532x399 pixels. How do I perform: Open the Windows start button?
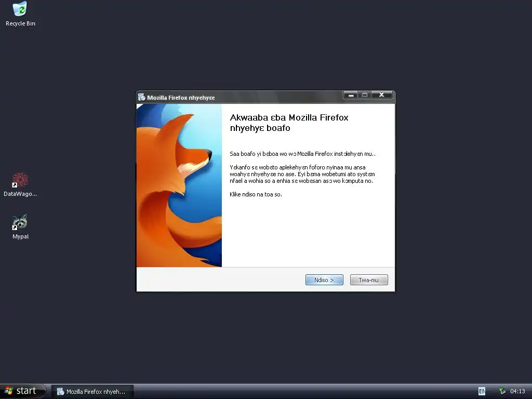pyautogui.click(x=23, y=391)
